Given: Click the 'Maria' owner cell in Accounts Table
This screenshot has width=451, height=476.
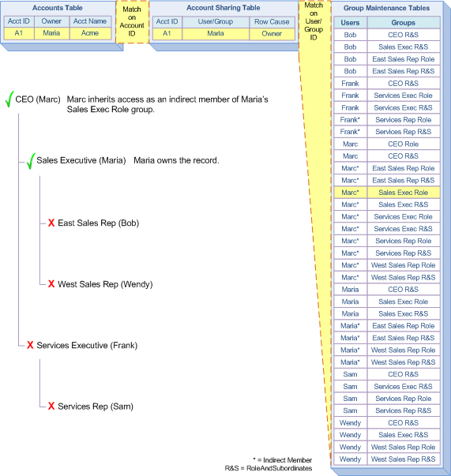Looking at the screenshot, I should click(51, 33).
